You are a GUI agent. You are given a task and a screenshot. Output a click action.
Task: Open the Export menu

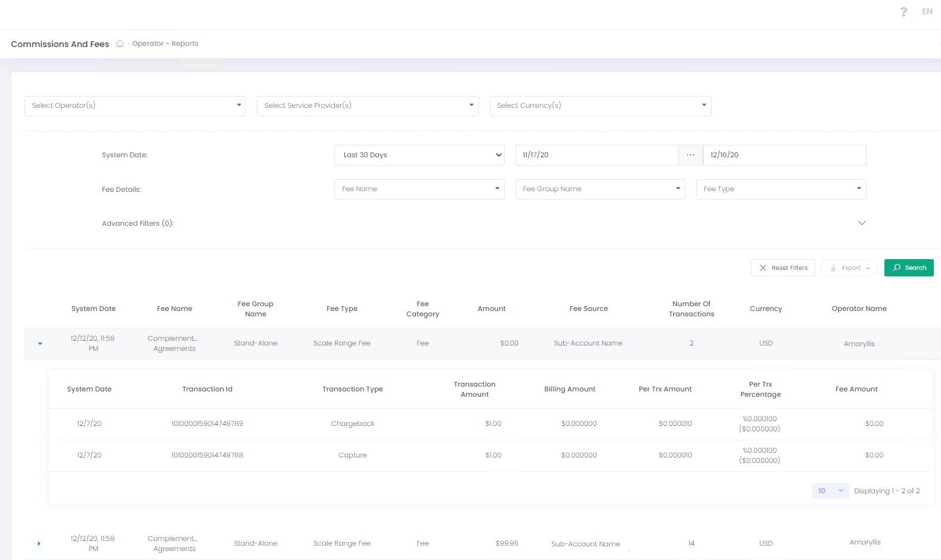tap(849, 268)
